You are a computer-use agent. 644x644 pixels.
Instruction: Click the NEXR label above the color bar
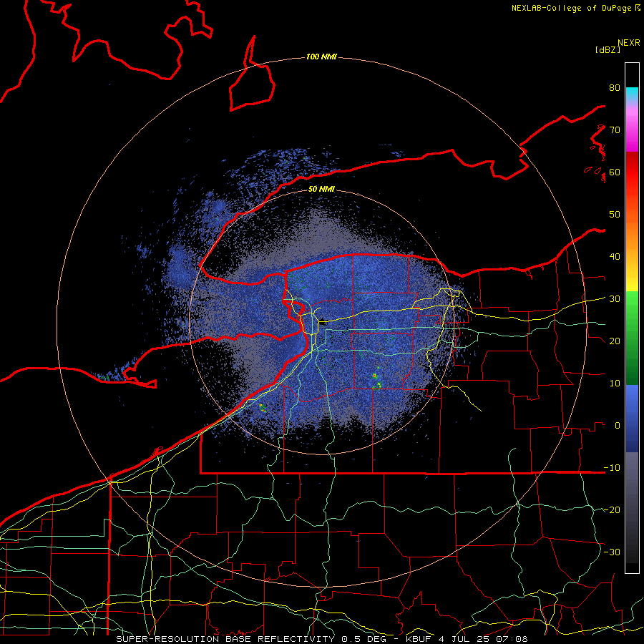(629, 43)
